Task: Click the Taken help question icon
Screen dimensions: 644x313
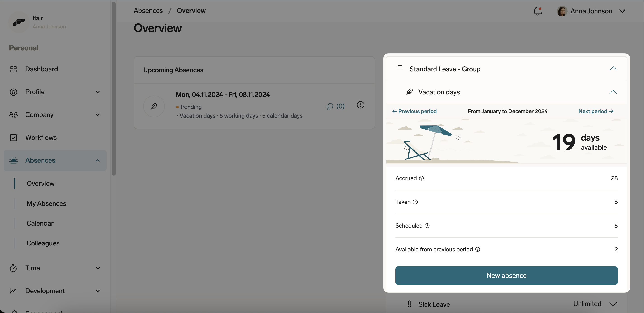Action: (415, 202)
